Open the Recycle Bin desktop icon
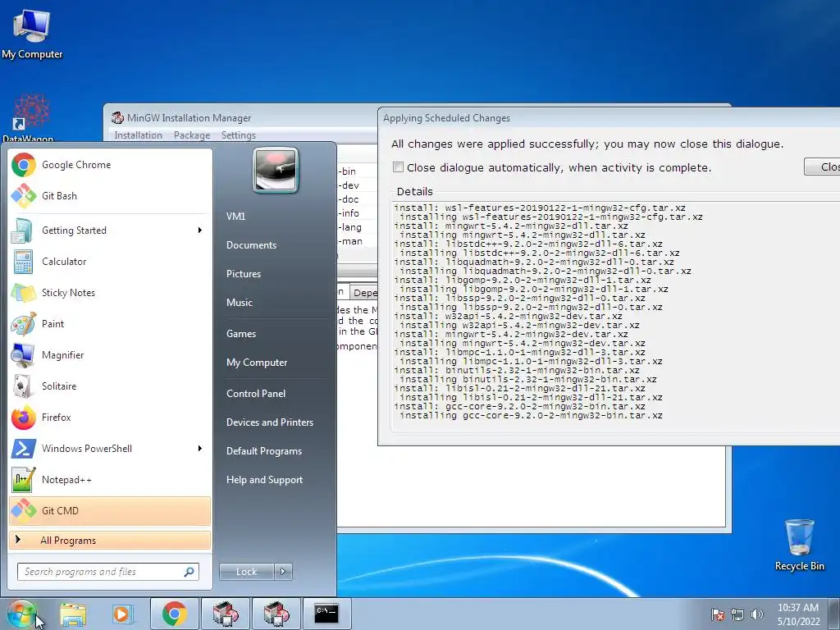 click(799, 545)
